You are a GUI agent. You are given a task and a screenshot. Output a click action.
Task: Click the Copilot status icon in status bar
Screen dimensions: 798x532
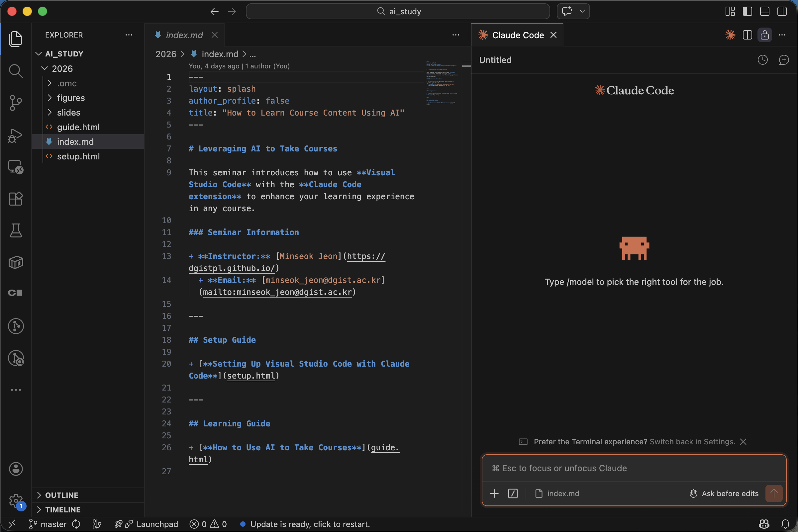click(x=764, y=524)
